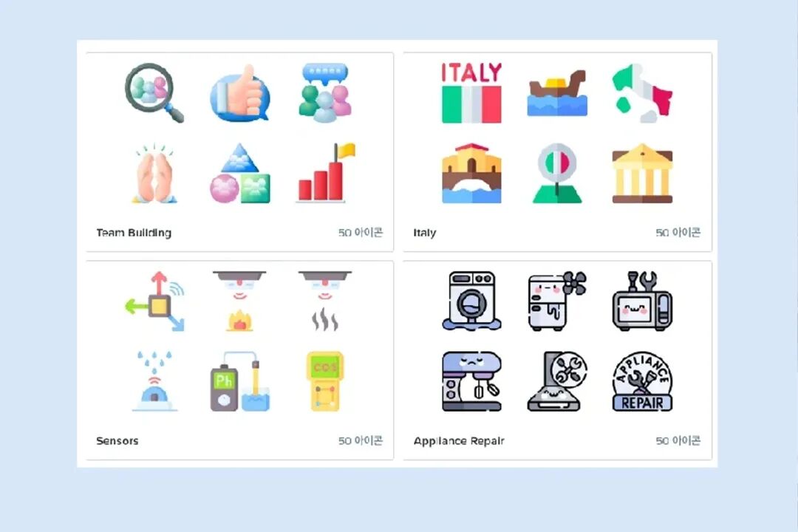Click the gondola boat icon

pyautogui.click(x=557, y=94)
